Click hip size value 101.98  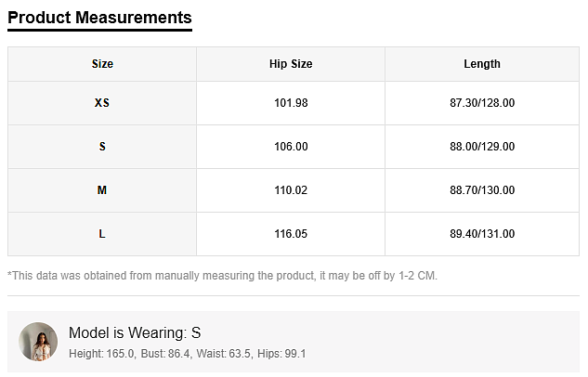pyautogui.click(x=291, y=103)
